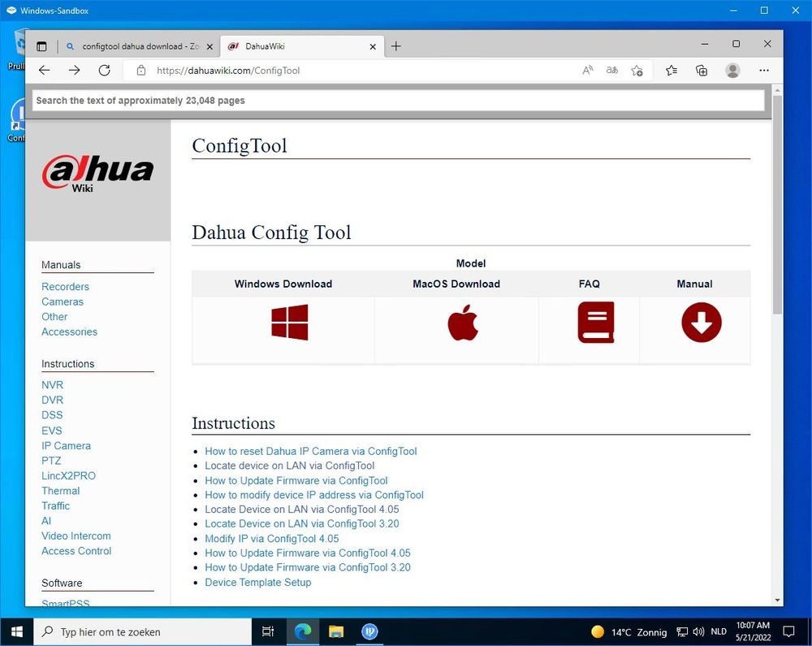Open the Manual download arrow icon
Screen dimensions: 812x646
(x=702, y=323)
